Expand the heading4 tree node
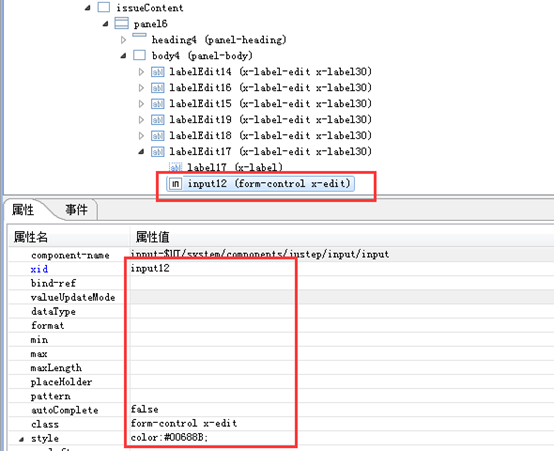The image size is (554, 451). (x=123, y=40)
